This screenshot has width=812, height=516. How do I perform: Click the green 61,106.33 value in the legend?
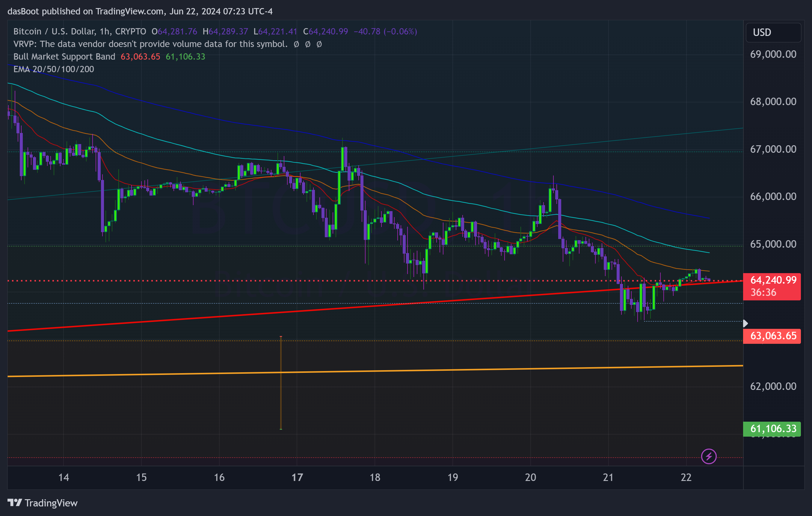(x=185, y=57)
